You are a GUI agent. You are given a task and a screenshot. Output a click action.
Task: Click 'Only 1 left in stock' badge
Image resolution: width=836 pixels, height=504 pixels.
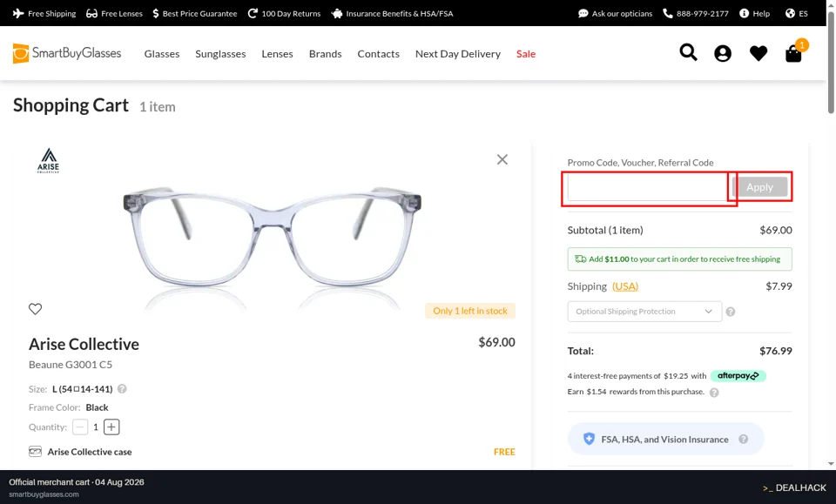point(470,311)
